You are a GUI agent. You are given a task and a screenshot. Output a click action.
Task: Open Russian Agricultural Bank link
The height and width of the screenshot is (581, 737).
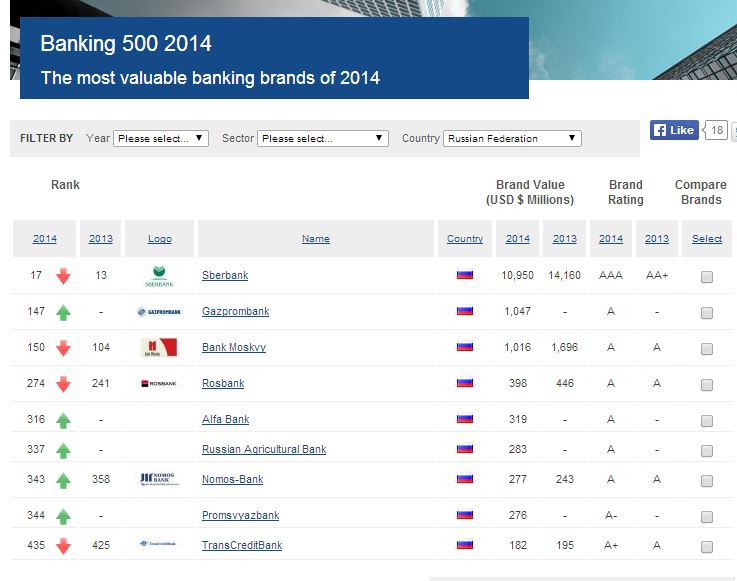pos(264,449)
